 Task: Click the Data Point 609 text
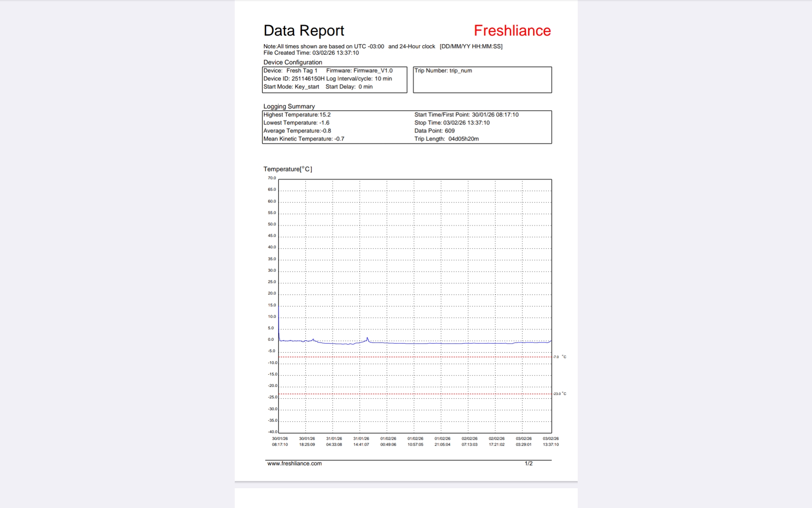(434, 131)
